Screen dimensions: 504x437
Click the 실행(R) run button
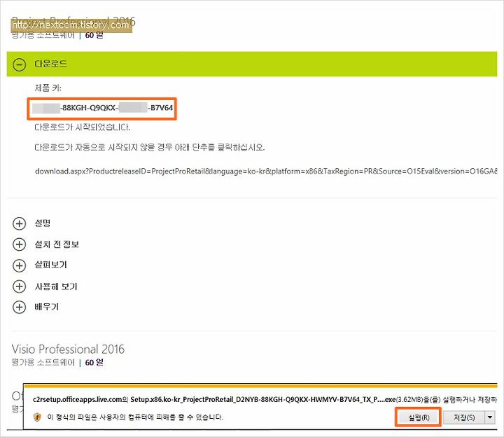[419, 417]
